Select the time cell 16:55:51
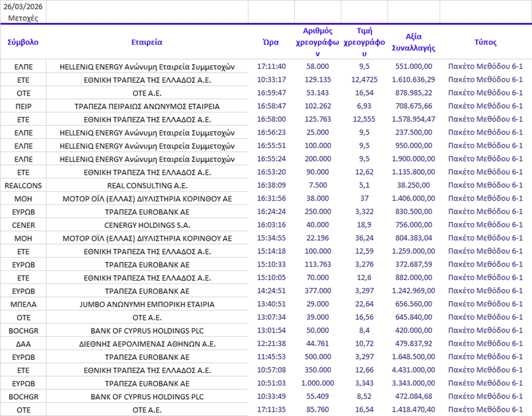This screenshot has width=532, height=416. tap(271, 146)
